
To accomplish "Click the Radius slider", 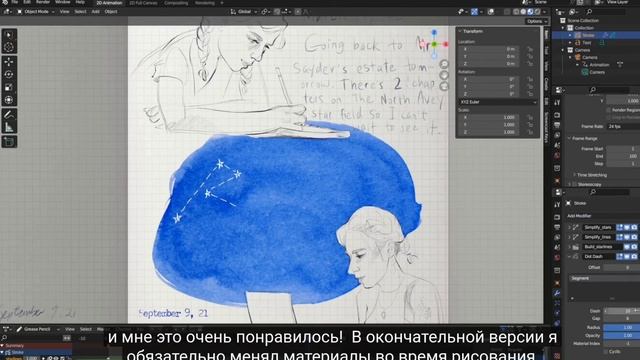I will 622,327.
